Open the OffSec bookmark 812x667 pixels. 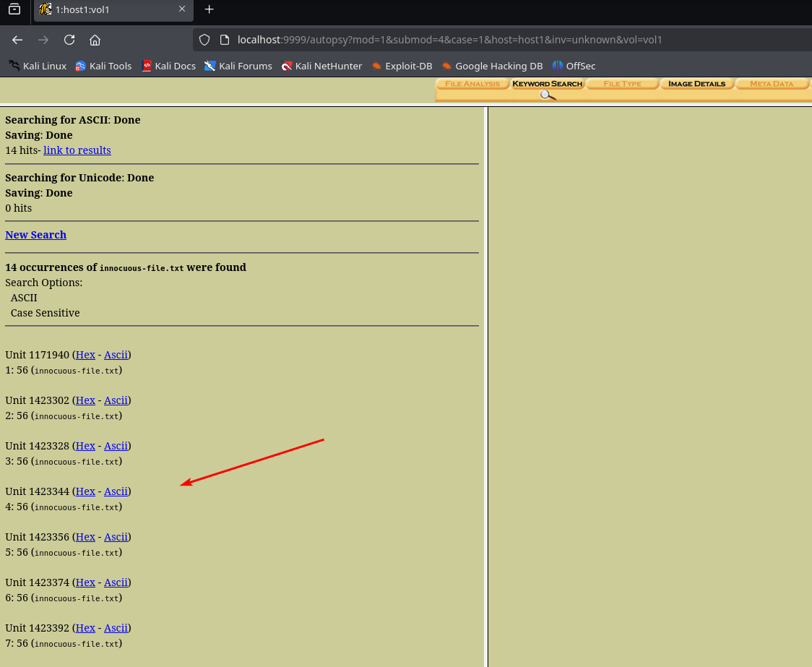coord(574,66)
